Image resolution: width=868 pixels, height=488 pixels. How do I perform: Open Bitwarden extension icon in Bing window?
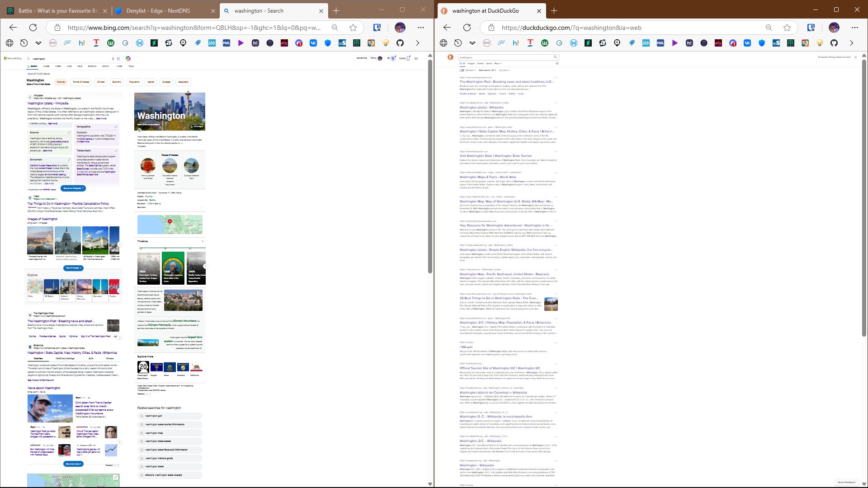377,28
